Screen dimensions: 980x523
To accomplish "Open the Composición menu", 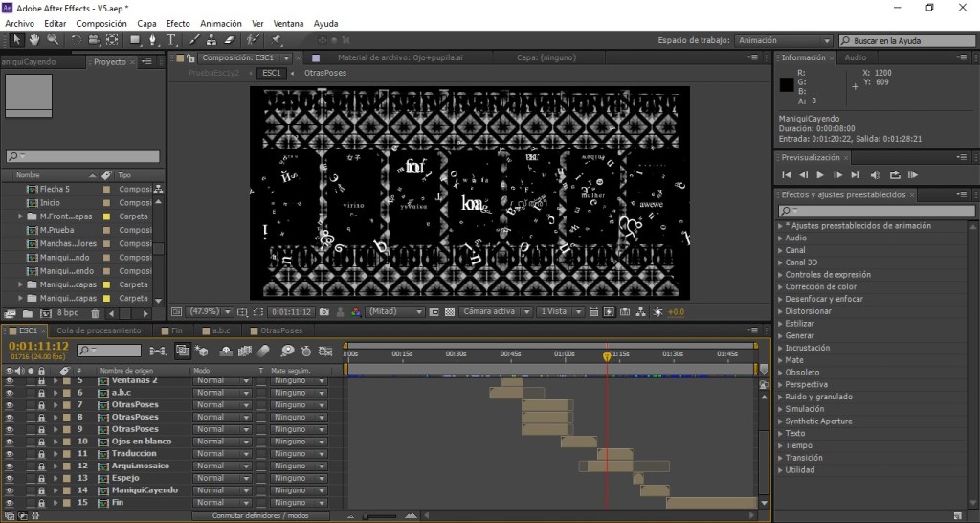I will pos(101,23).
